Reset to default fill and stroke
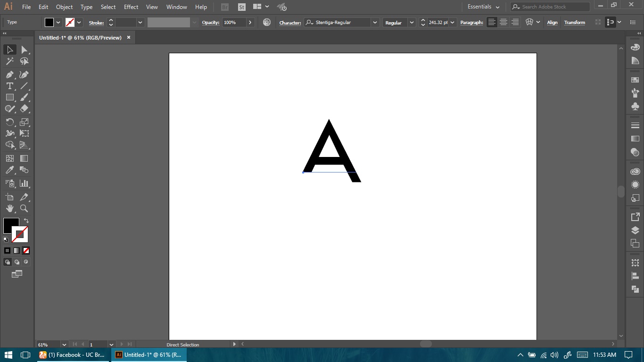Screen dimensions: 644x362 6,239
